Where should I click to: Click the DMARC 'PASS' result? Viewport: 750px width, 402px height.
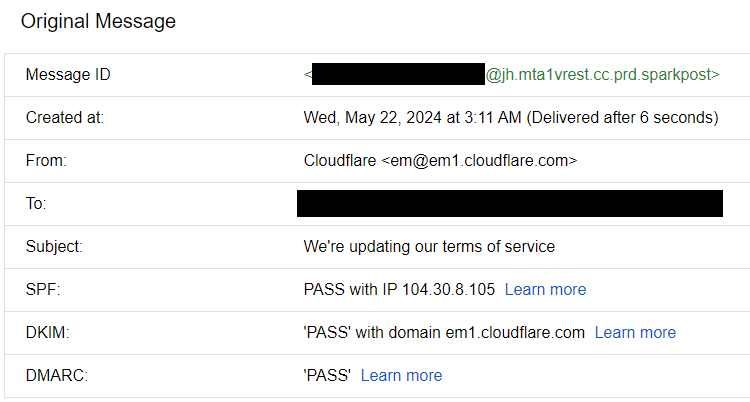[327, 376]
